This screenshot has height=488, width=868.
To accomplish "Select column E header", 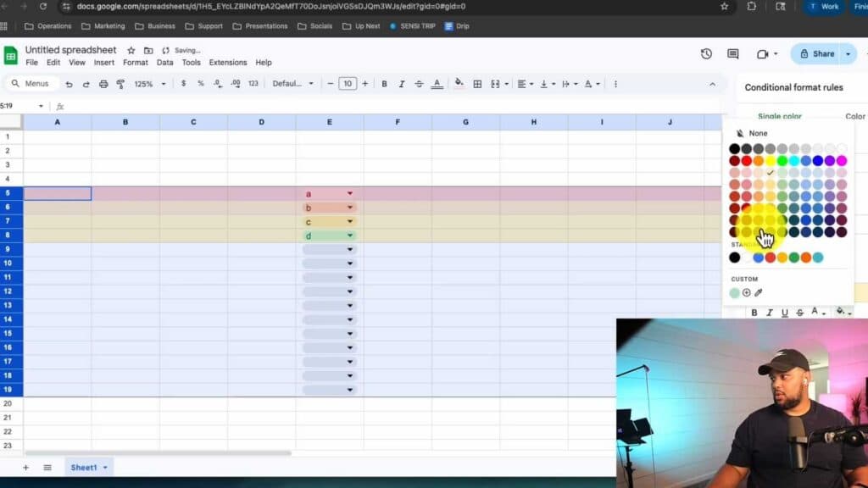I will point(330,122).
